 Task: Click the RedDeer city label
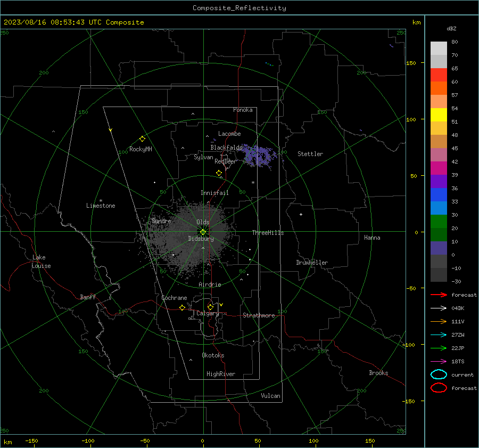pos(226,161)
